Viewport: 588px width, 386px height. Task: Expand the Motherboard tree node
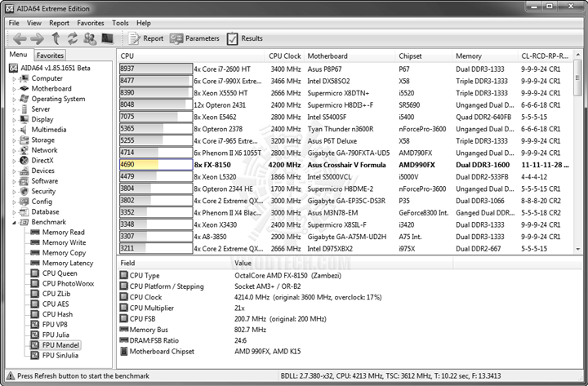click(14, 89)
